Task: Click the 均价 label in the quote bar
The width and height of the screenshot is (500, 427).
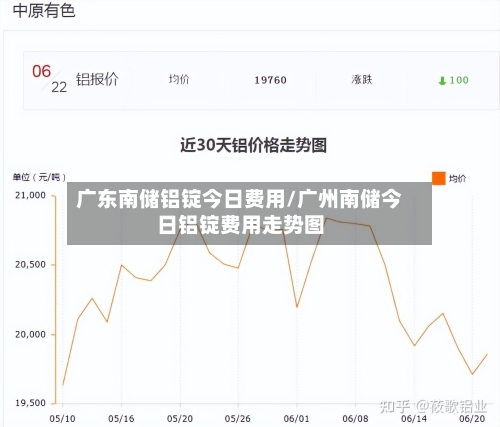Action: tap(179, 79)
